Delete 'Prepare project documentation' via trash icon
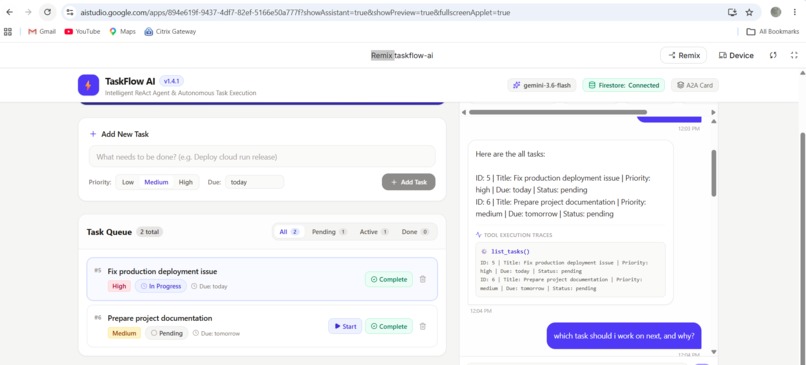The height and width of the screenshot is (365, 806). [x=423, y=326]
